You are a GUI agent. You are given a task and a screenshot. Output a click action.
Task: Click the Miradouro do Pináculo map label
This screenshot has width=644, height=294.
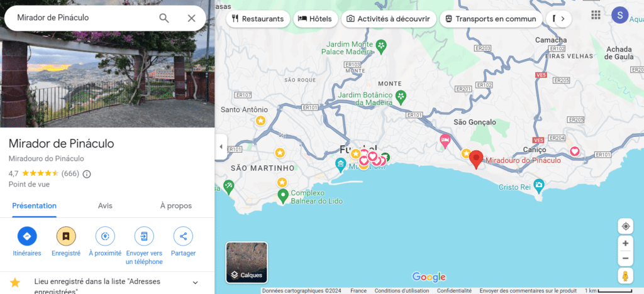coord(523,160)
